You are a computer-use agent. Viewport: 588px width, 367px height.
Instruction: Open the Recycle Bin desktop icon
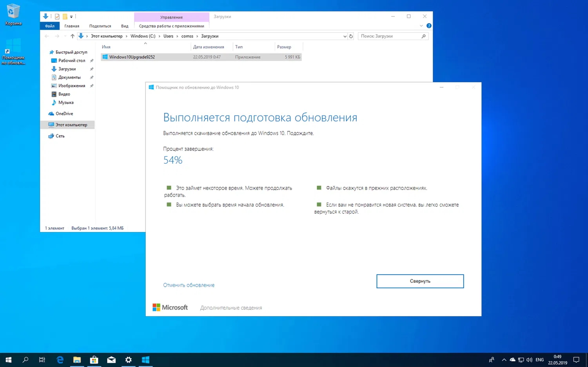pos(13,15)
